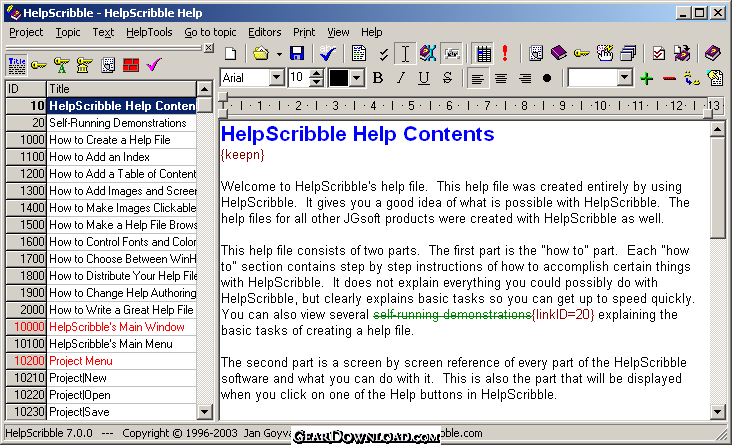The height and width of the screenshot is (445, 732).
Task: Click the plain yellow key icon in the topic panel
Action: pos(39,65)
